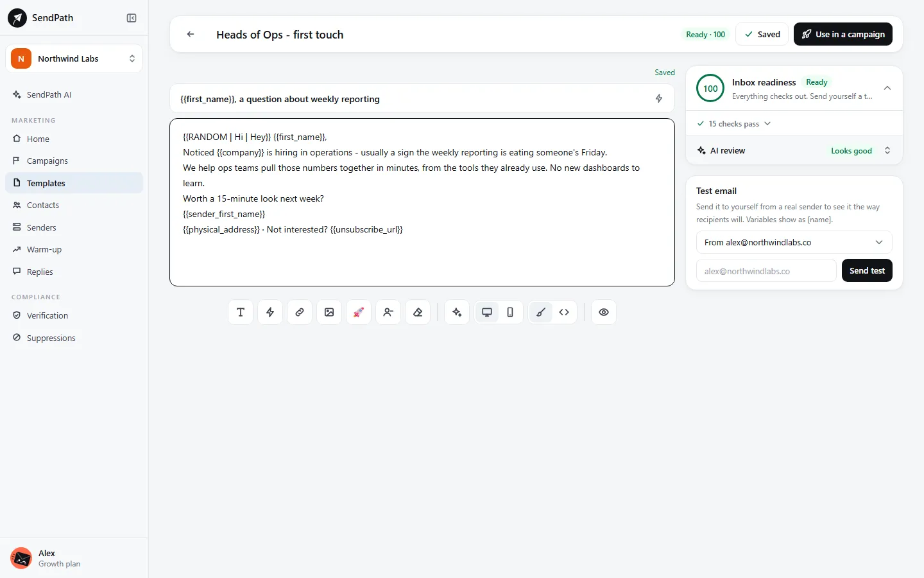Open the Campaigns page

74,161
